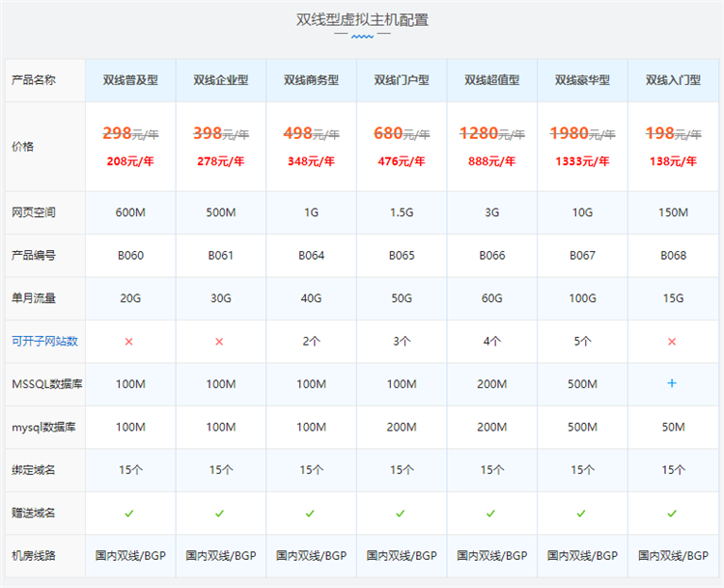Click blue plus icon in MSSQL数据库 row

click(673, 384)
